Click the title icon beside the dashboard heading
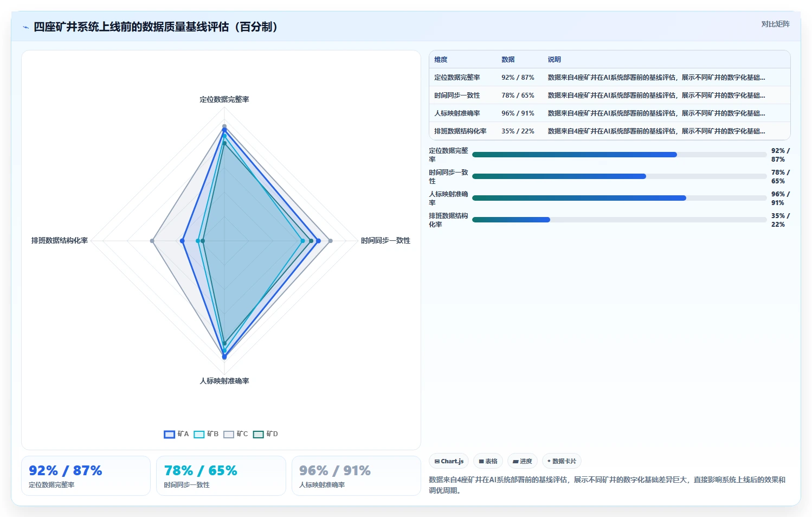 click(x=25, y=27)
